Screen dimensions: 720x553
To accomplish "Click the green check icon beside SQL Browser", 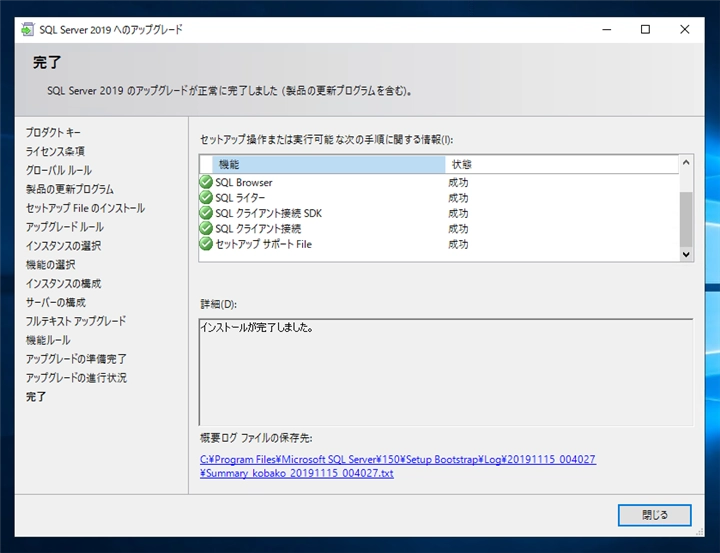I will point(206,182).
